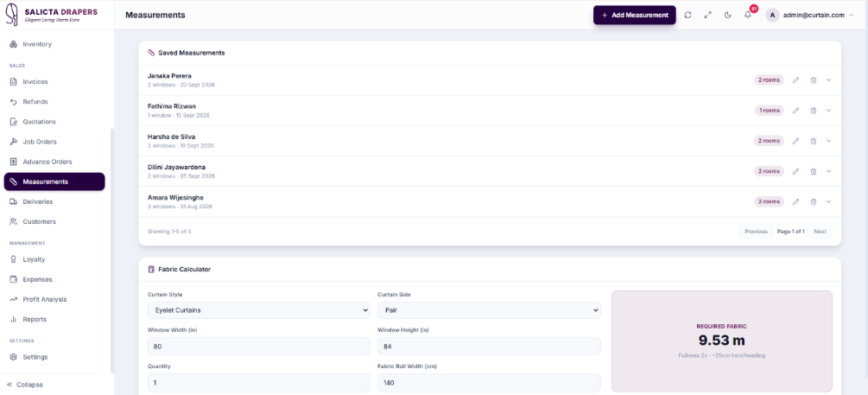Toggle fullscreen with the expand arrows icon
The image size is (868, 395).
[707, 15]
